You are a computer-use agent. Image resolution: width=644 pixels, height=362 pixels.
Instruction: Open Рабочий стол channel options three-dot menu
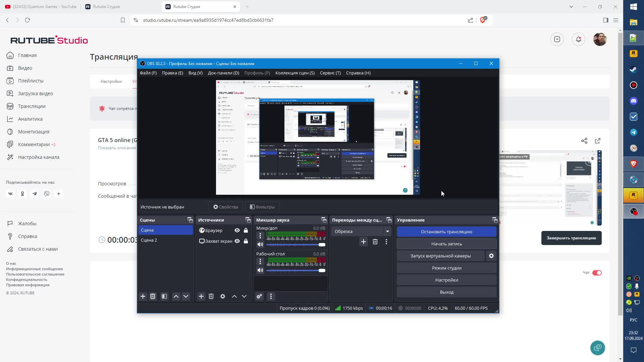pos(260,261)
